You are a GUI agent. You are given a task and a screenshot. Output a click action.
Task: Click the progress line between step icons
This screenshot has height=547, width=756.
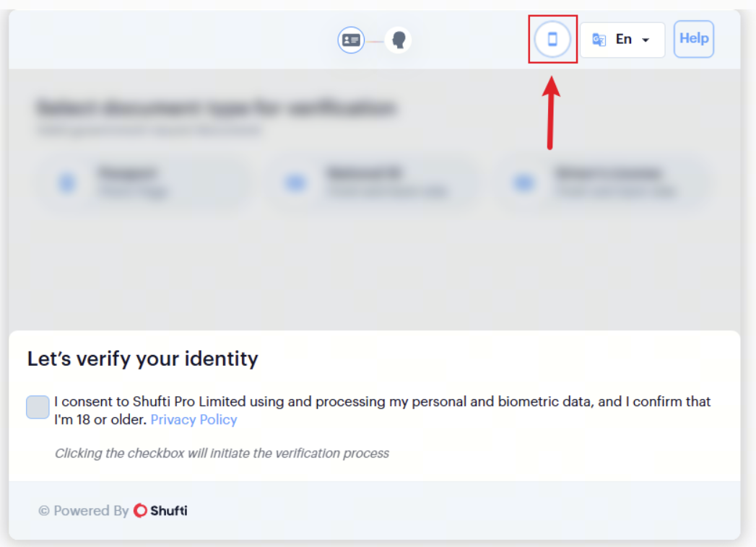pos(375,41)
